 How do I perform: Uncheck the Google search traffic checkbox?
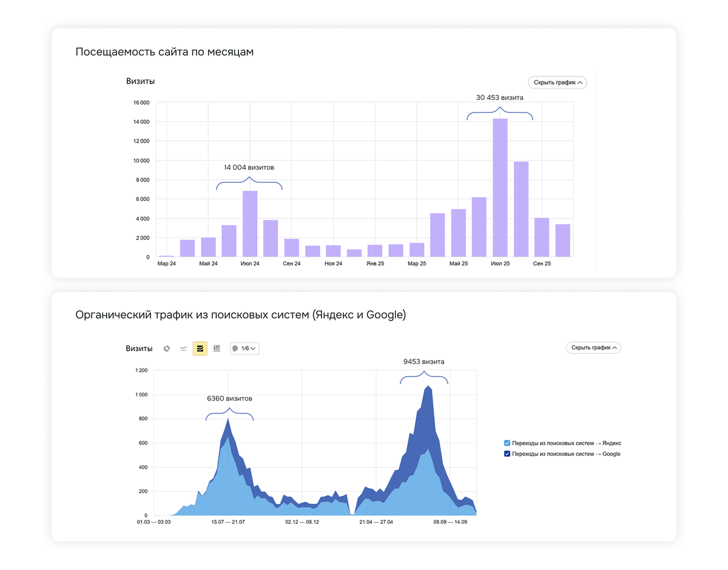[x=507, y=454]
